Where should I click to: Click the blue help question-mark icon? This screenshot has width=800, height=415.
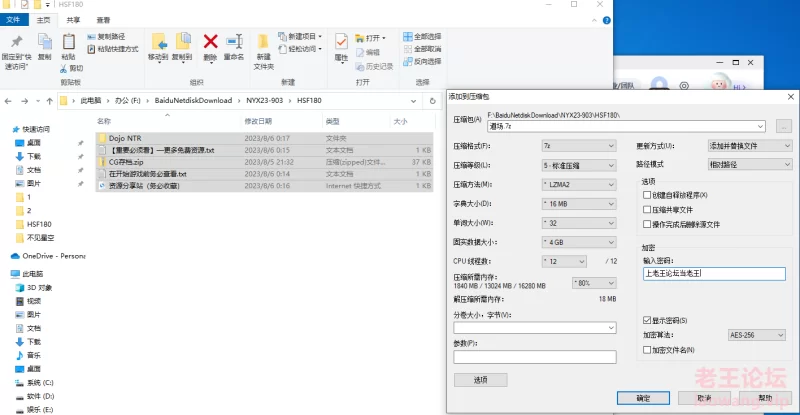[607, 20]
